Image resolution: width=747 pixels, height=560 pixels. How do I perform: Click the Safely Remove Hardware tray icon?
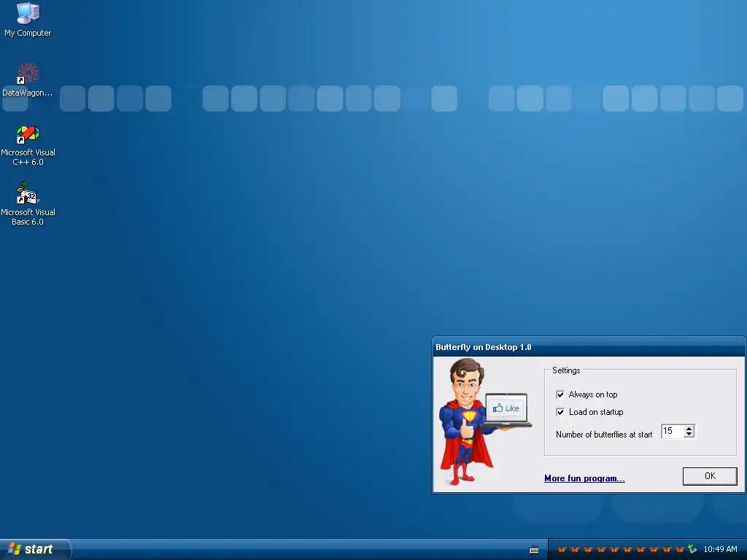click(x=692, y=549)
